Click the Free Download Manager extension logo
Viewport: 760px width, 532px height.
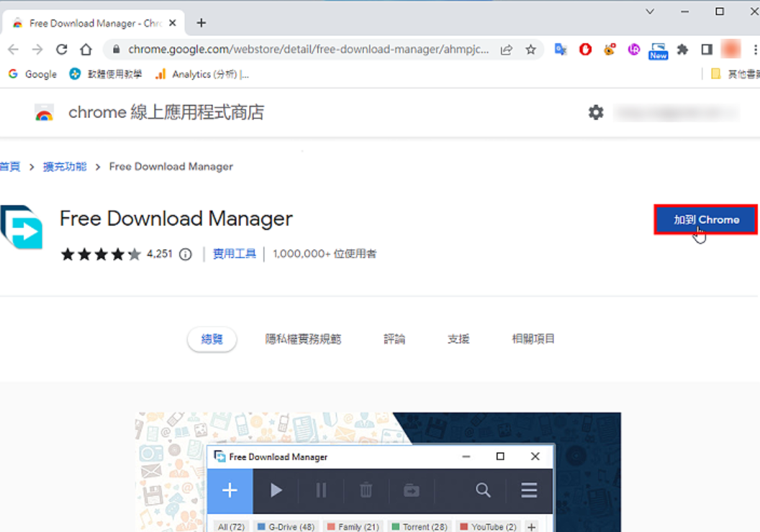click(22, 227)
